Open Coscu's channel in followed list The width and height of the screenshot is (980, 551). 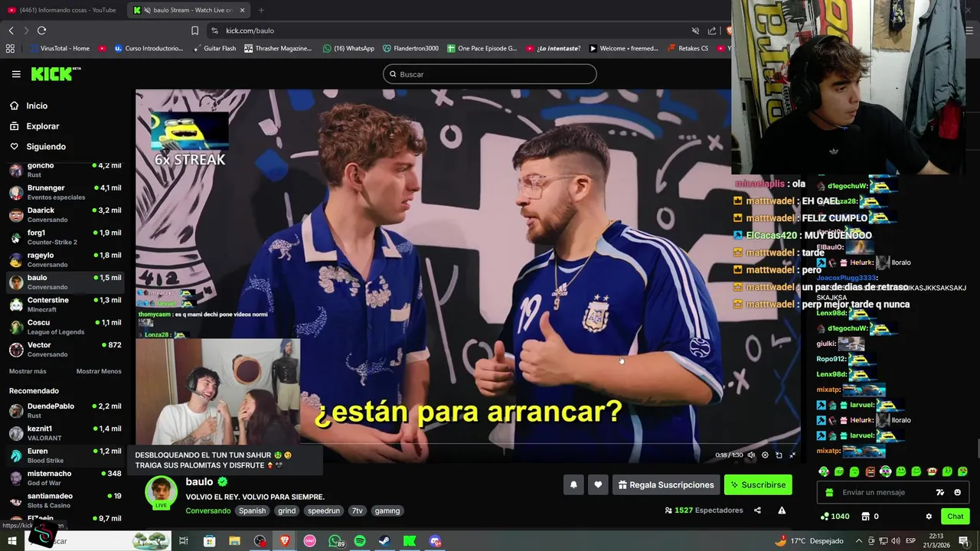pyautogui.click(x=65, y=327)
